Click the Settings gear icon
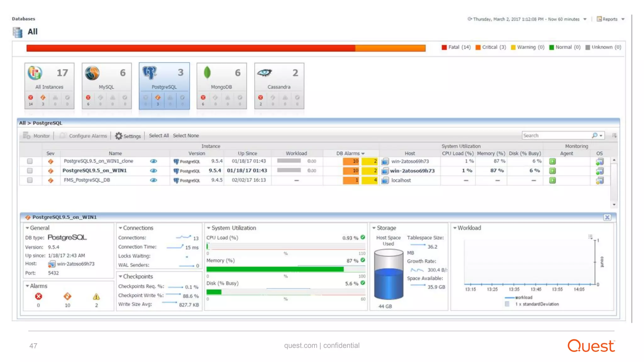Image resolution: width=644 pixels, height=362 pixels. [x=119, y=136]
